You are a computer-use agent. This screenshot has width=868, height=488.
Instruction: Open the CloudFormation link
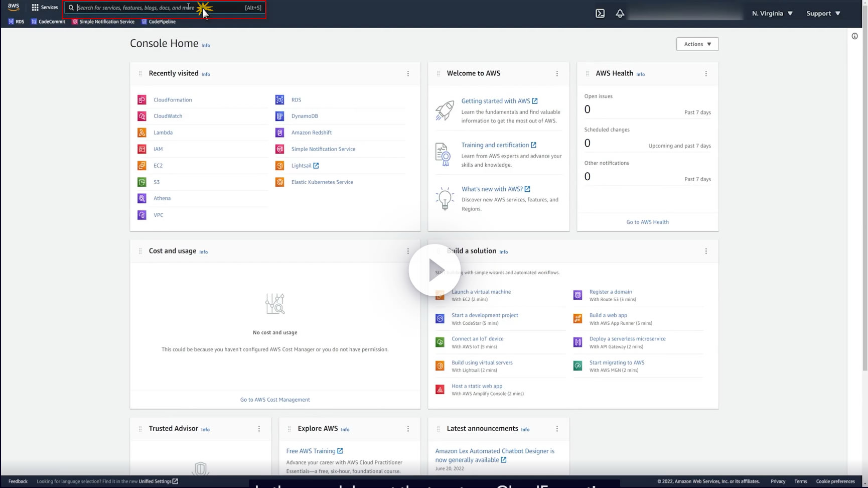pyautogui.click(x=173, y=100)
